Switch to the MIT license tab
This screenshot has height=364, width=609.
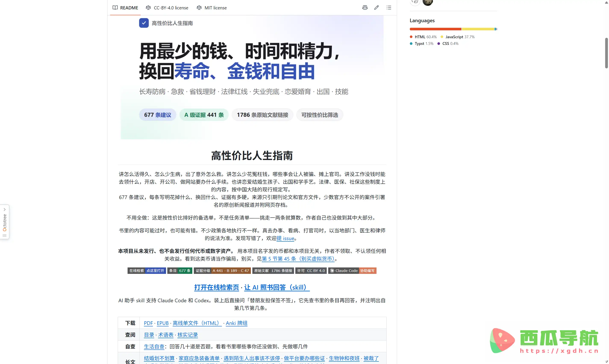[212, 8]
